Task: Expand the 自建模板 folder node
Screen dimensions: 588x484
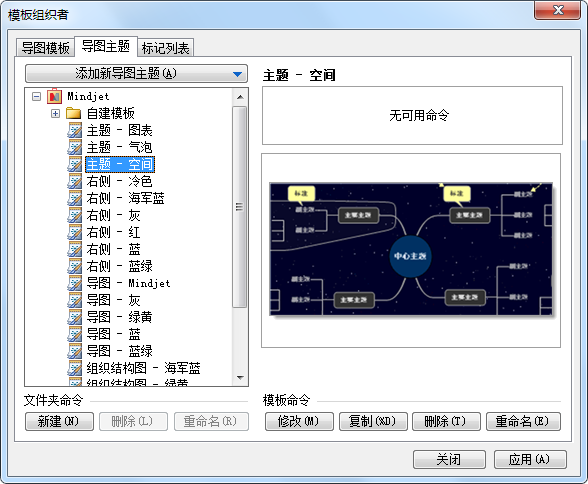Action: 55,113
